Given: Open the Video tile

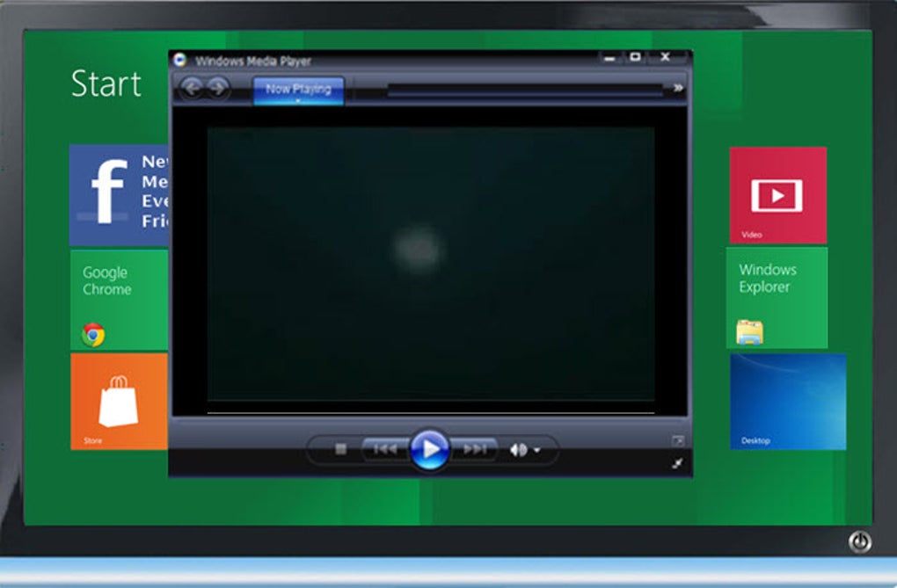Looking at the screenshot, I should click(x=778, y=195).
